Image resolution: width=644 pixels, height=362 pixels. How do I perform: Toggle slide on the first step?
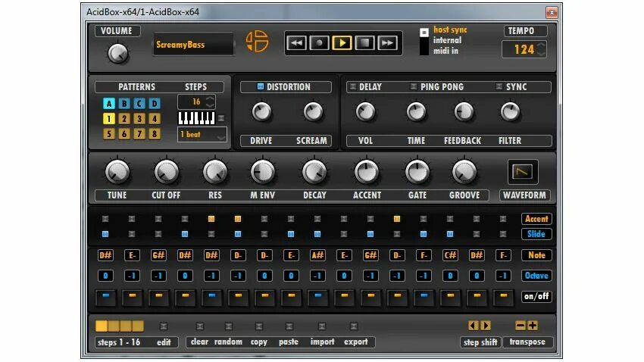(x=105, y=234)
